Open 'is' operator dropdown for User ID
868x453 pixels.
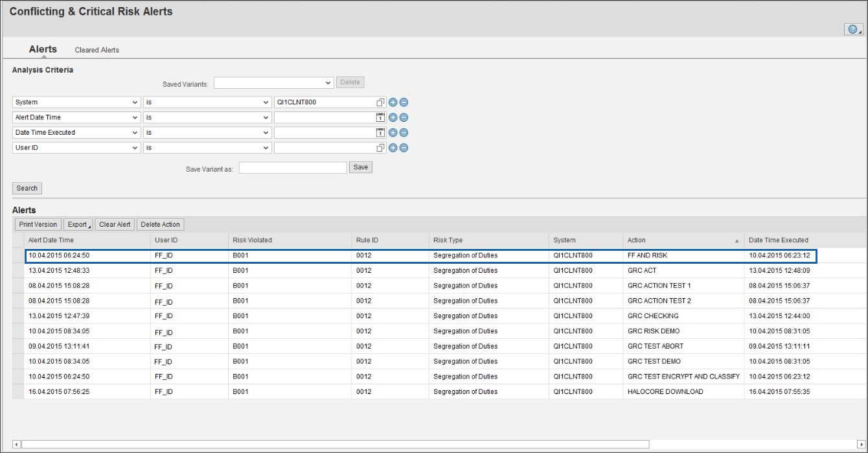point(266,148)
